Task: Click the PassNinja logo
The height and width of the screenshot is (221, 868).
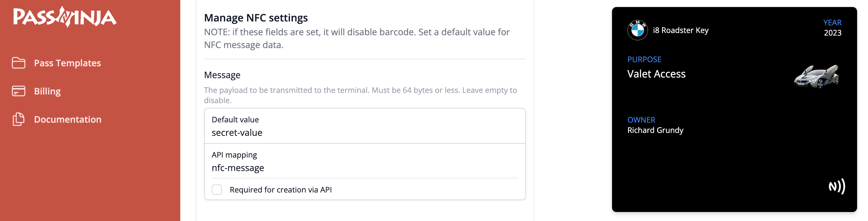Action: coord(65,17)
